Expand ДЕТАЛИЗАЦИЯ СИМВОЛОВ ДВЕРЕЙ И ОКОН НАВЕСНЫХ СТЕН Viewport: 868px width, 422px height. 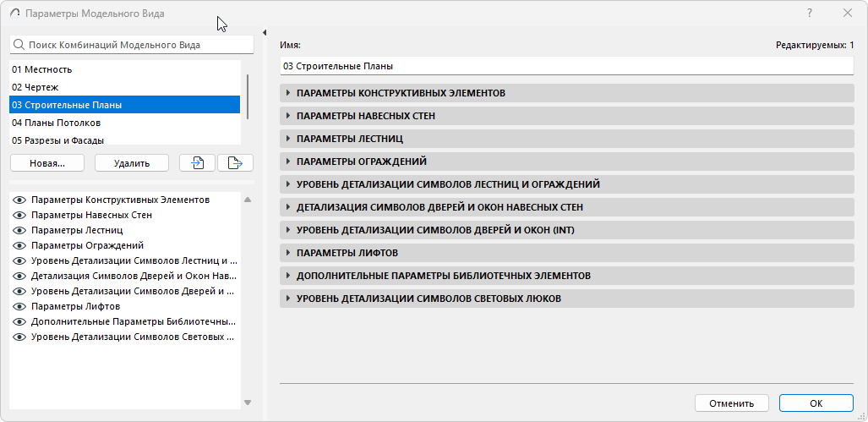pos(567,207)
